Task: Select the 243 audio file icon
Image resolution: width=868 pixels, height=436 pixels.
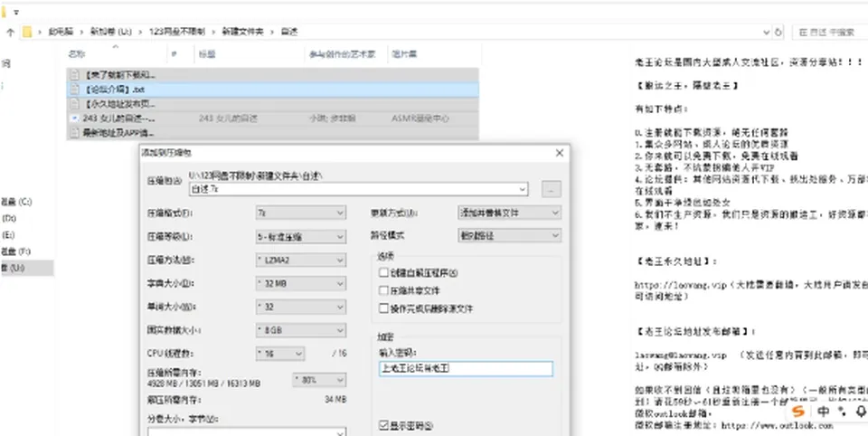Action: pyautogui.click(x=74, y=118)
